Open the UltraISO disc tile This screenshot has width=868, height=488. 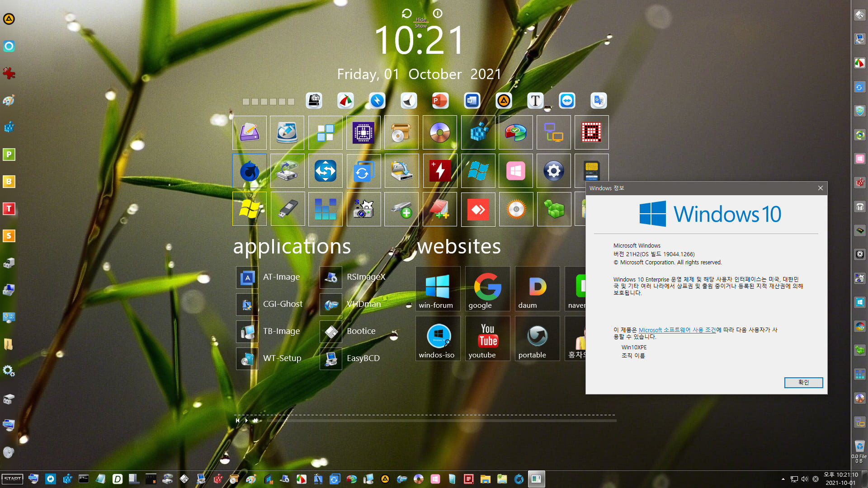440,132
